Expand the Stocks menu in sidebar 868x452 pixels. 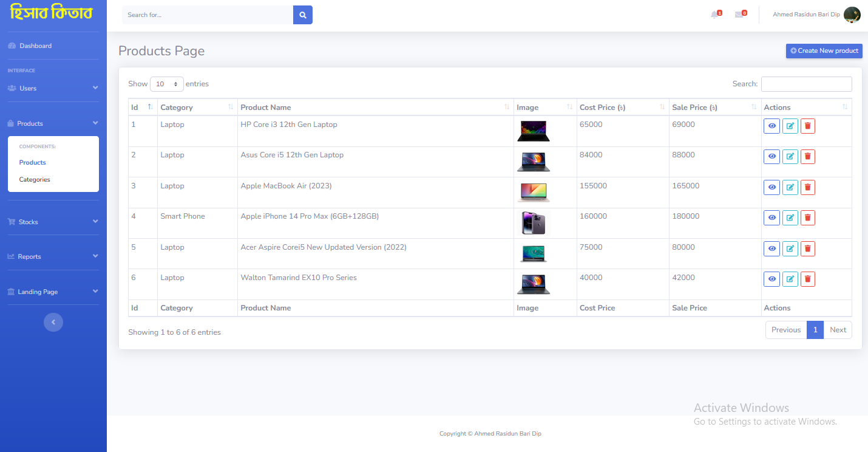click(x=53, y=222)
